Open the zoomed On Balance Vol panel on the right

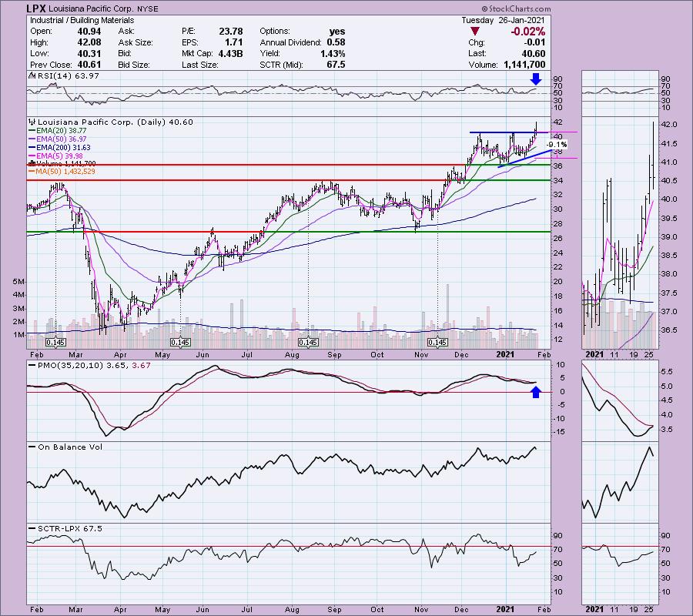(x=620, y=482)
